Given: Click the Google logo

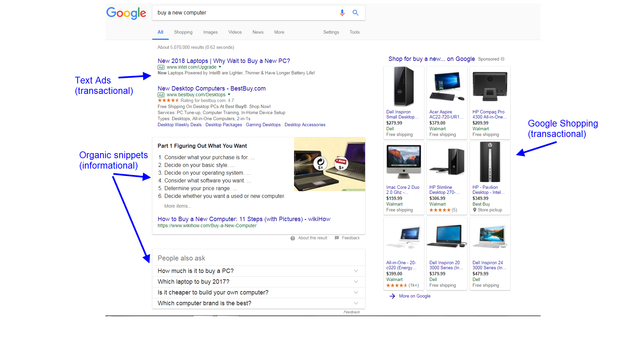Looking at the screenshot, I should click(x=126, y=13).
